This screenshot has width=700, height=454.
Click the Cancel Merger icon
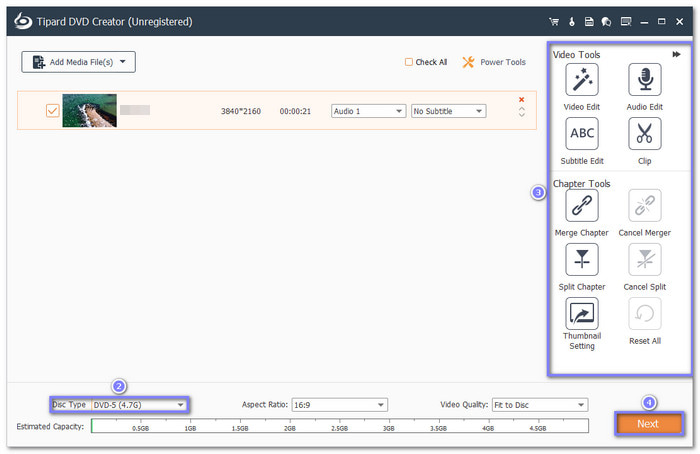[x=645, y=205]
